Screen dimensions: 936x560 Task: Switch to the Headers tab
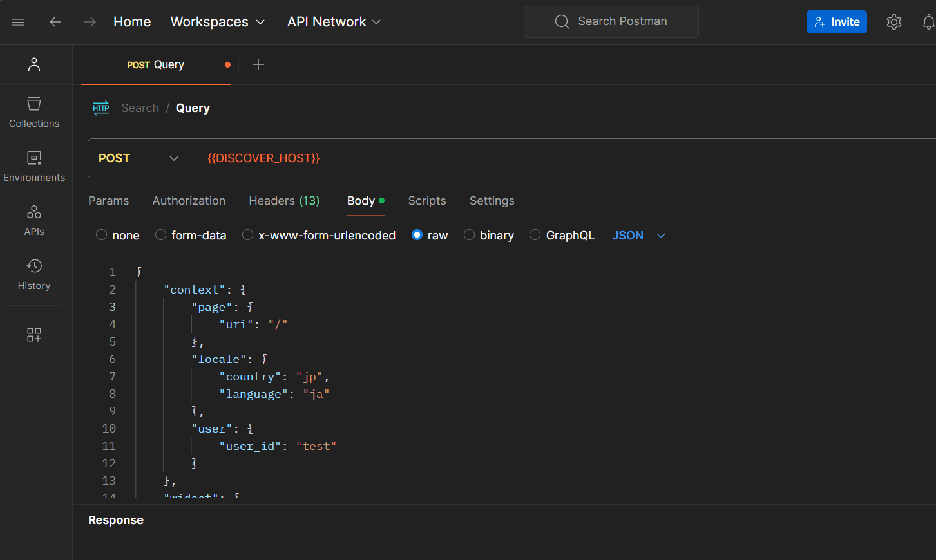pos(284,201)
